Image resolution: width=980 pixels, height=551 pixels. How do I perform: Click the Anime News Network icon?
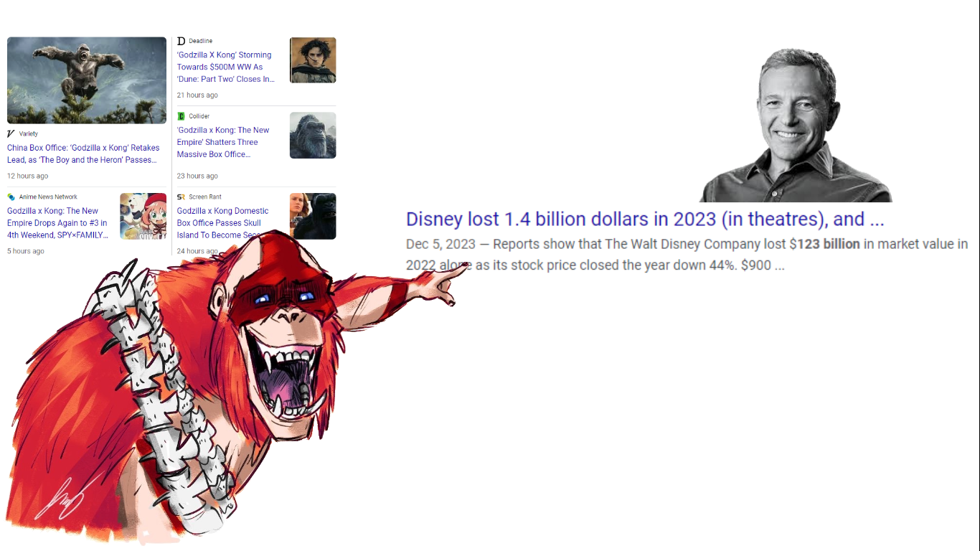pos(11,197)
